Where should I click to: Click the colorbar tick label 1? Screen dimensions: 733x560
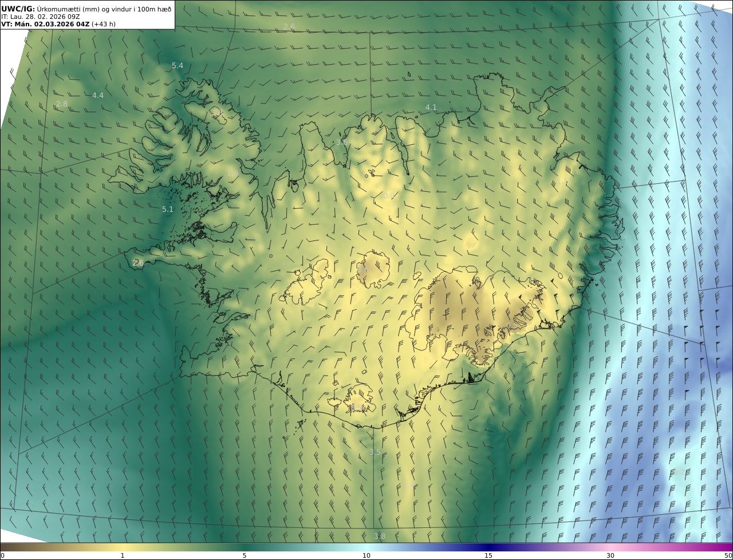[123, 555]
